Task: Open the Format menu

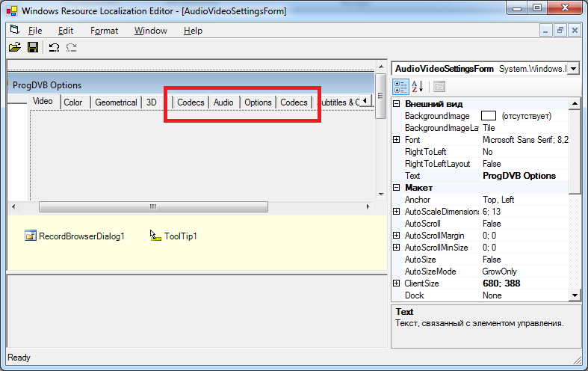Action: (104, 31)
